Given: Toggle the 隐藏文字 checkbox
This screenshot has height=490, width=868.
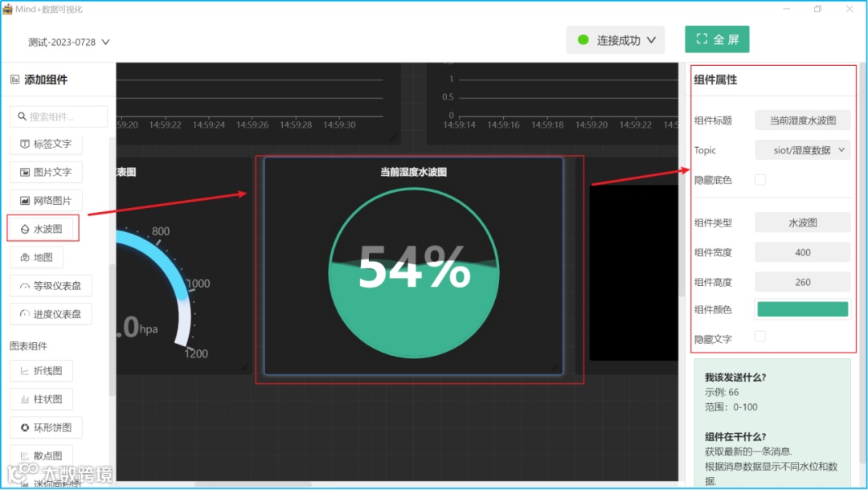Looking at the screenshot, I should [x=760, y=337].
